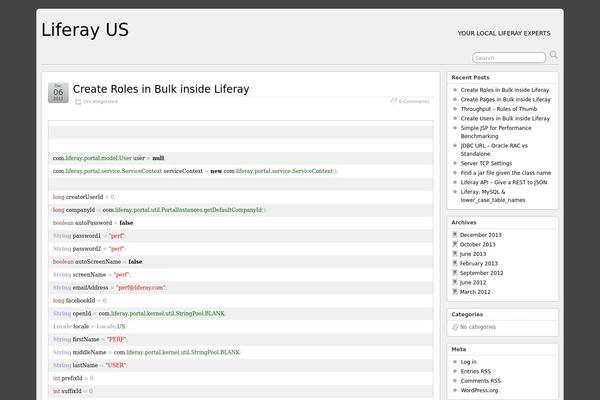
Task: Click the June 2012 archive icon
Action: (455, 282)
